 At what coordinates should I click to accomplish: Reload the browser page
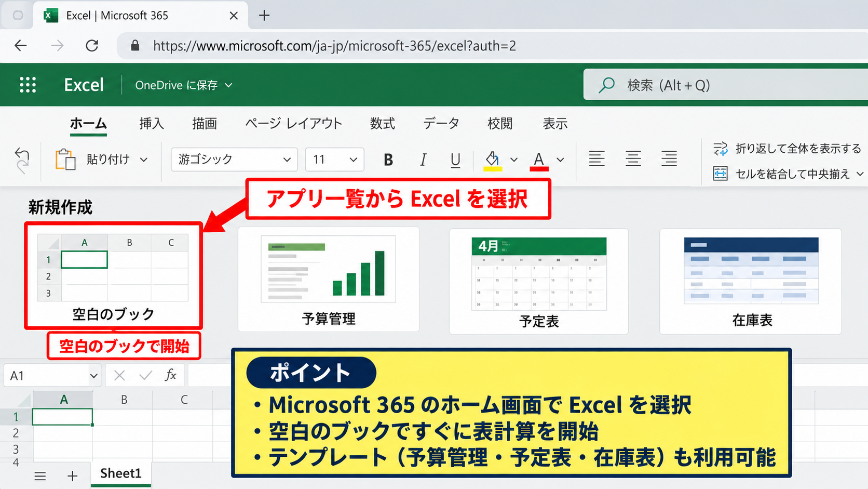pos(92,46)
